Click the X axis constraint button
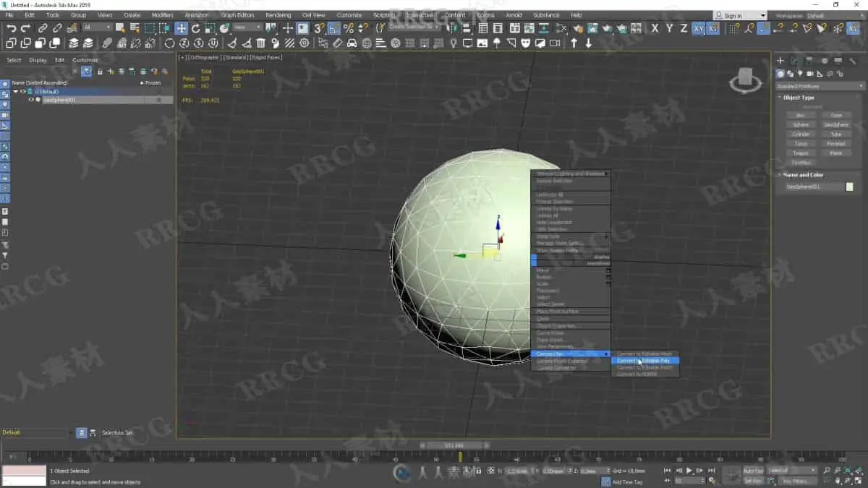The width and height of the screenshot is (868, 488). [655, 28]
